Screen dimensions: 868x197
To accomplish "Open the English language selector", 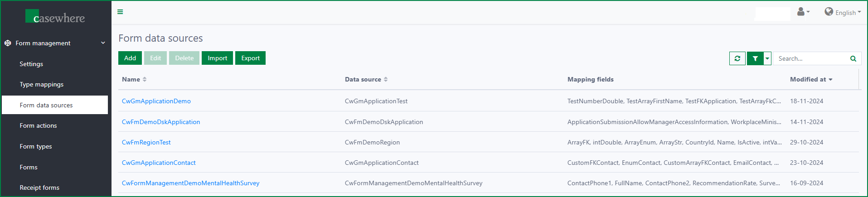I will point(843,12).
